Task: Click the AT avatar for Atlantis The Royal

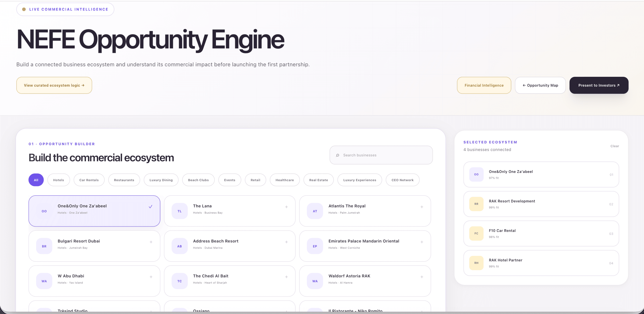Action: 315,211
